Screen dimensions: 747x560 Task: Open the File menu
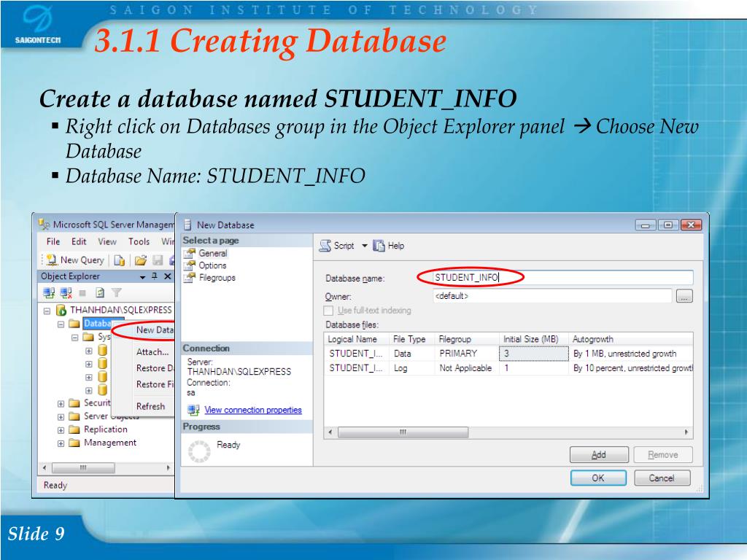(53, 241)
